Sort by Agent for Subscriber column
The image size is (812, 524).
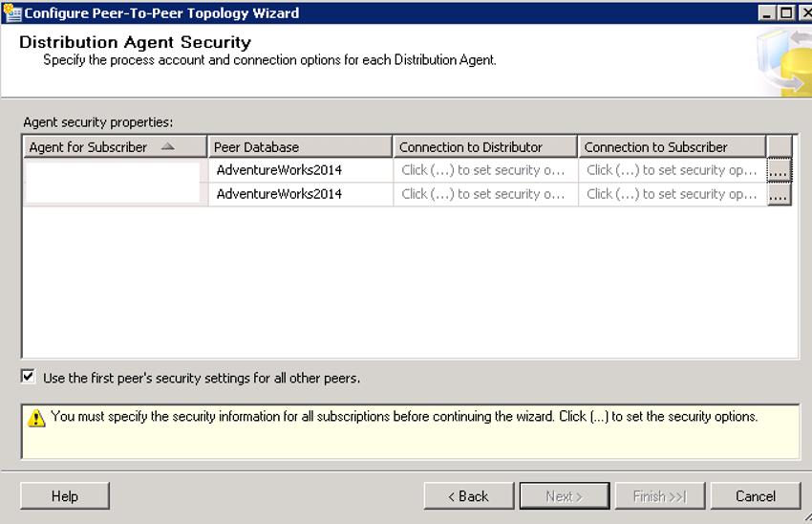click(x=115, y=147)
